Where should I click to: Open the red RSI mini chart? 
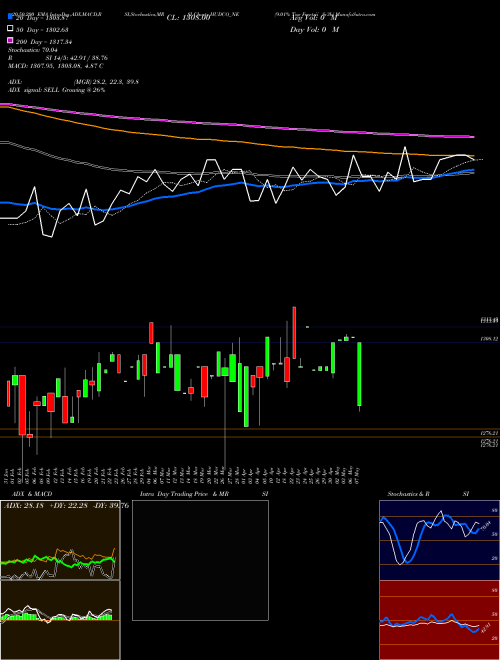(x=439, y=620)
